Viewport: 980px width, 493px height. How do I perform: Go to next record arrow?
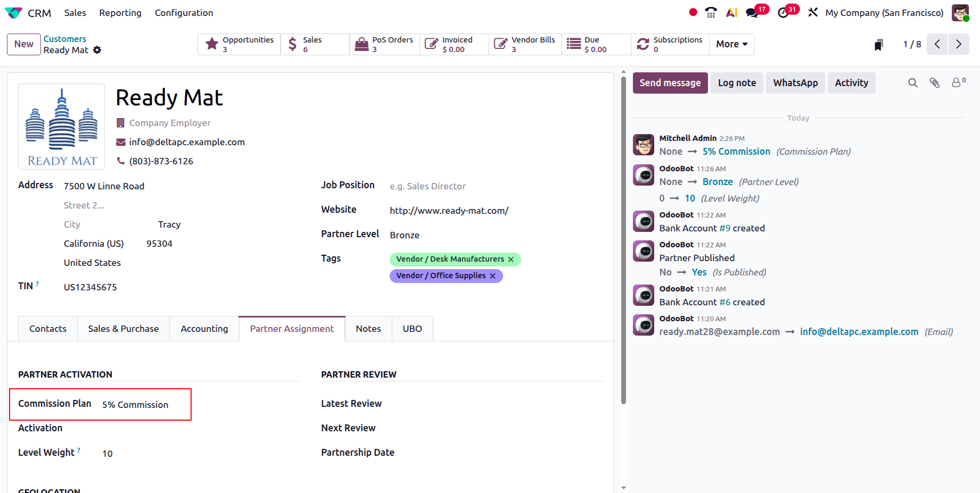959,44
